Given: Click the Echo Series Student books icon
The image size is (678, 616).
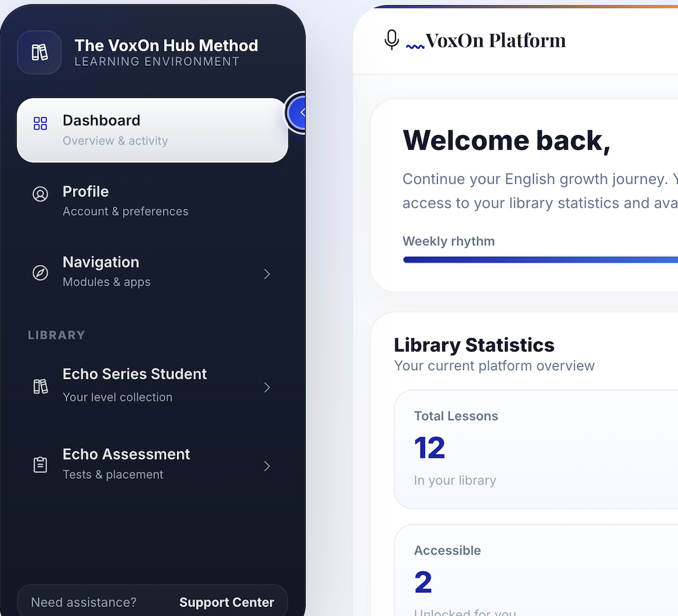Looking at the screenshot, I should tap(40, 386).
